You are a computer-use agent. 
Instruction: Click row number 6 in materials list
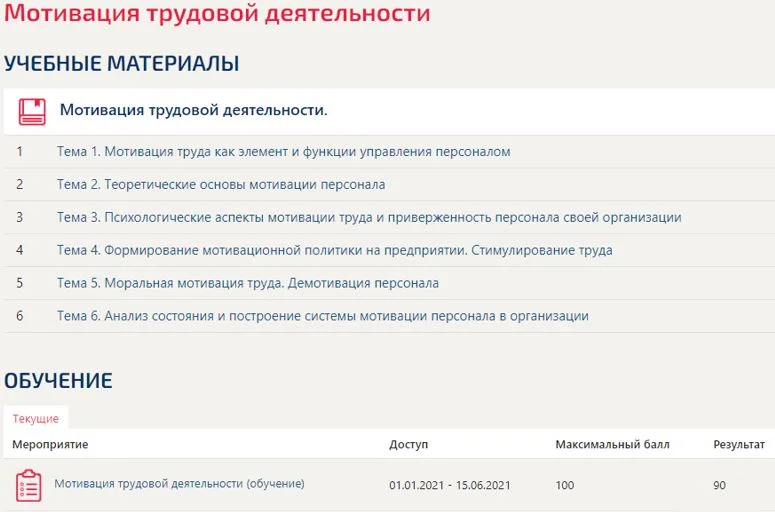point(19,316)
